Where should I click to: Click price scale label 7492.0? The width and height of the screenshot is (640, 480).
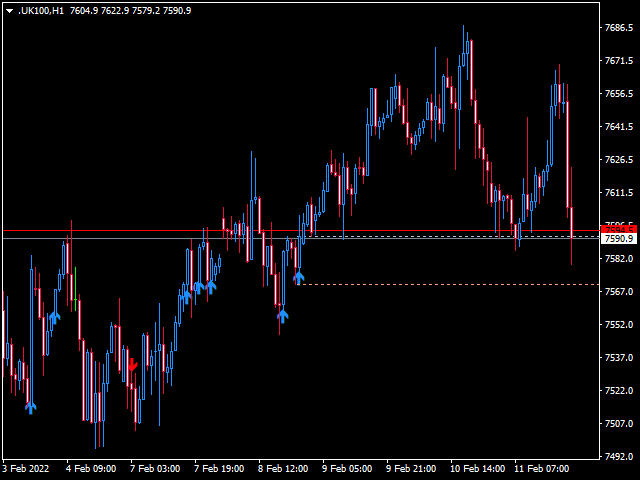pyautogui.click(x=619, y=457)
